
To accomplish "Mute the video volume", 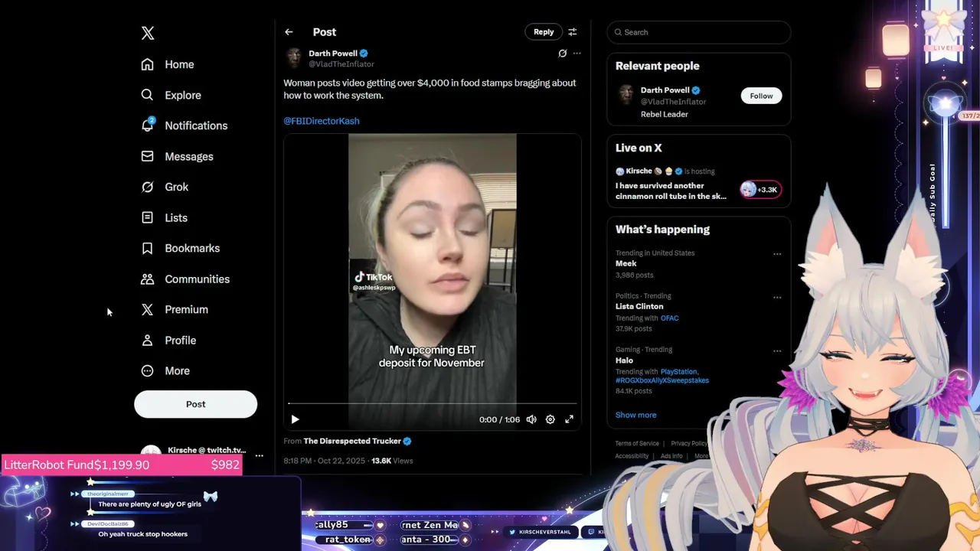I will (531, 419).
